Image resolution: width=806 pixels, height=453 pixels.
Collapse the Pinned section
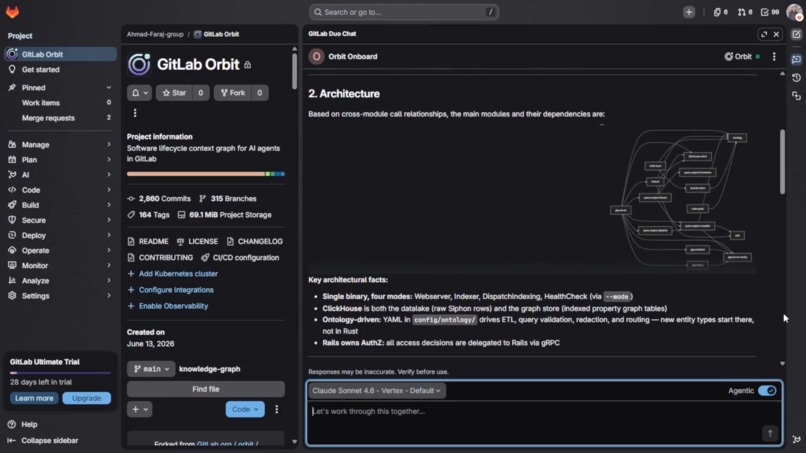point(61,88)
